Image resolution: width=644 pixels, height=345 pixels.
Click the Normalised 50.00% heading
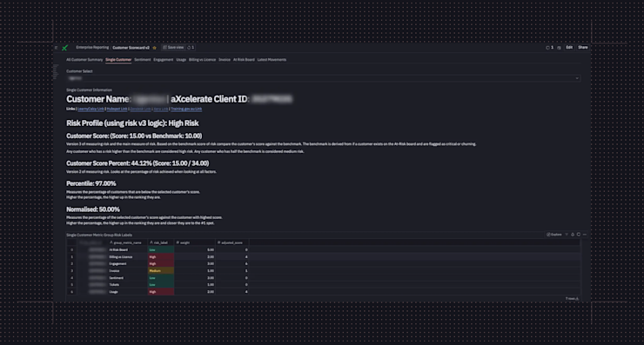click(x=93, y=209)
